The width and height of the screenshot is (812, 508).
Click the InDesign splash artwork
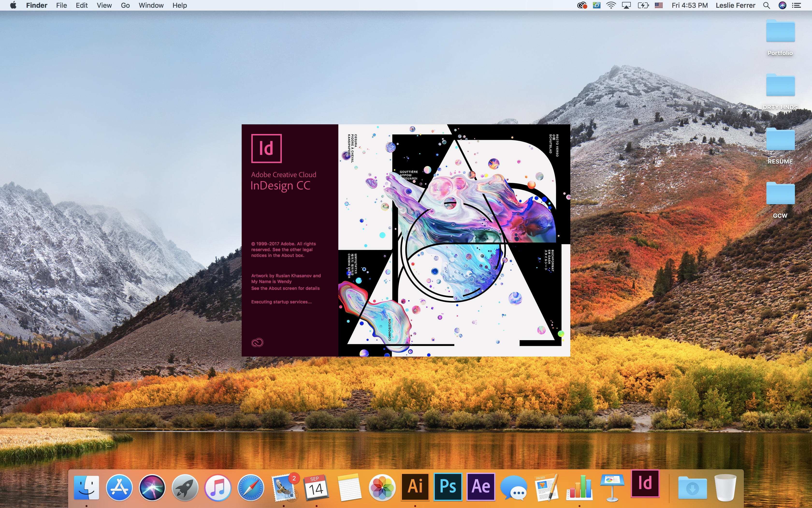(x=454, y=240)
